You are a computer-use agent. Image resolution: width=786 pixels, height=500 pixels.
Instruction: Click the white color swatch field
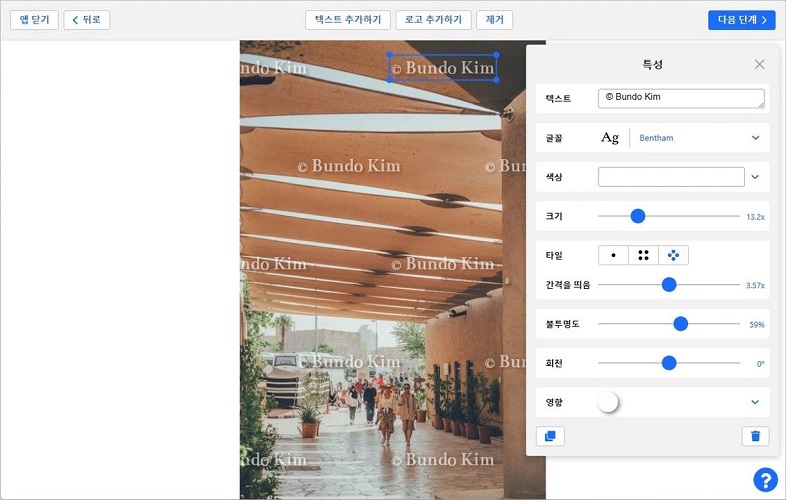pos(671,177)
